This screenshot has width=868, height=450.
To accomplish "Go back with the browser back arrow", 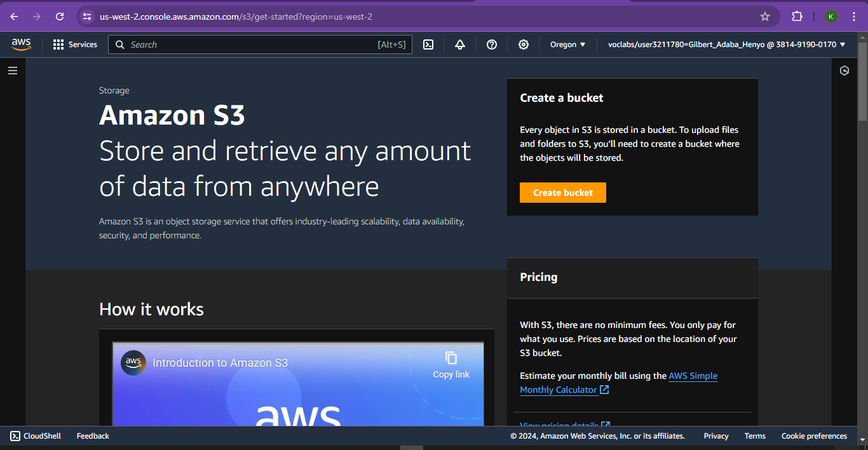I will pos(14,17).
